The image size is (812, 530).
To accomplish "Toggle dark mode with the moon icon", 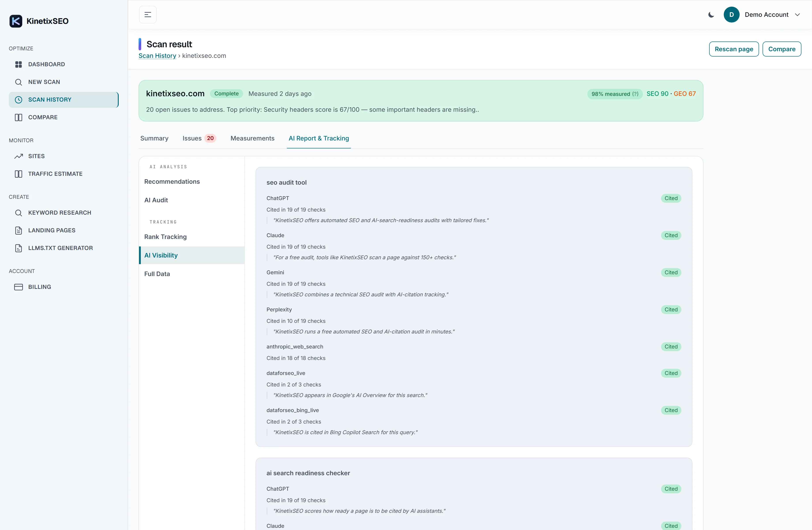I will click(711, 15).
